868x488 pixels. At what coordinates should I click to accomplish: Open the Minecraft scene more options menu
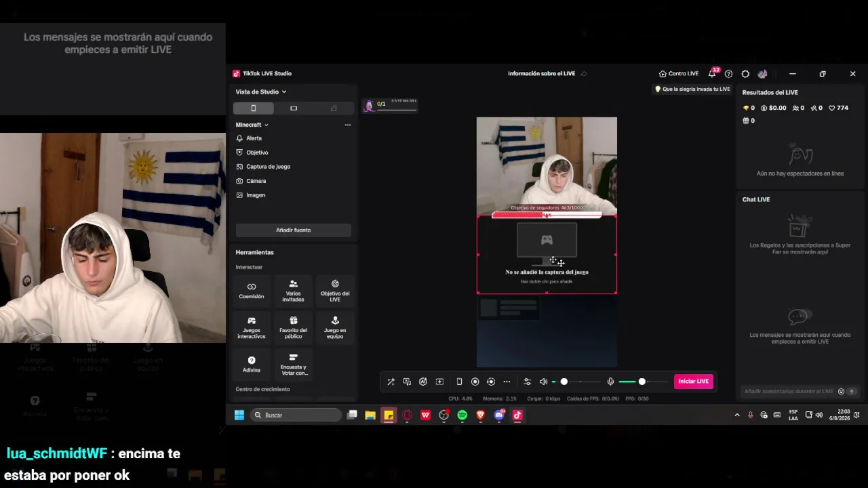pos(348,125)
